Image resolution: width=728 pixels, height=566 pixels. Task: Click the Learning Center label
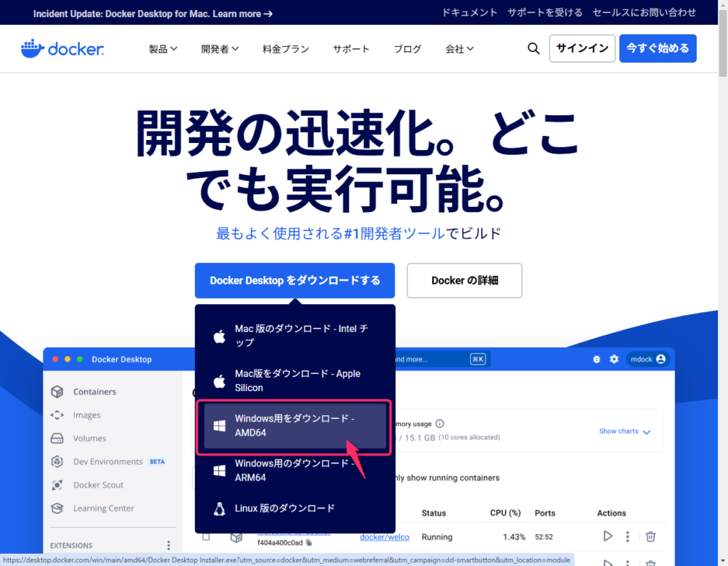104,508
